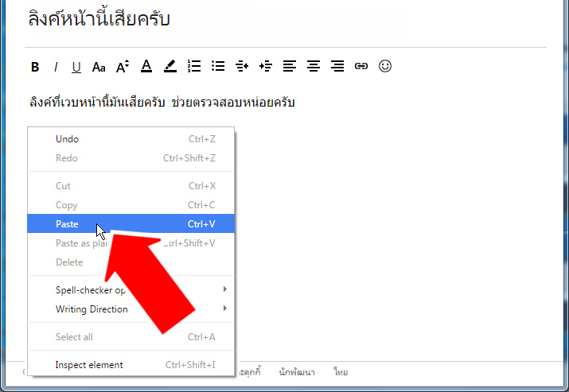Select Undo in the context menu
Viewport: 569px width, 392px height.
coord(68,139)
